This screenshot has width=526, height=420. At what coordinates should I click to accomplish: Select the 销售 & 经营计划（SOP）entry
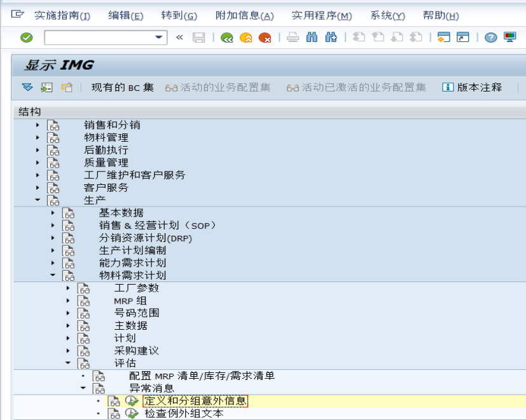[x=157, y=226]
